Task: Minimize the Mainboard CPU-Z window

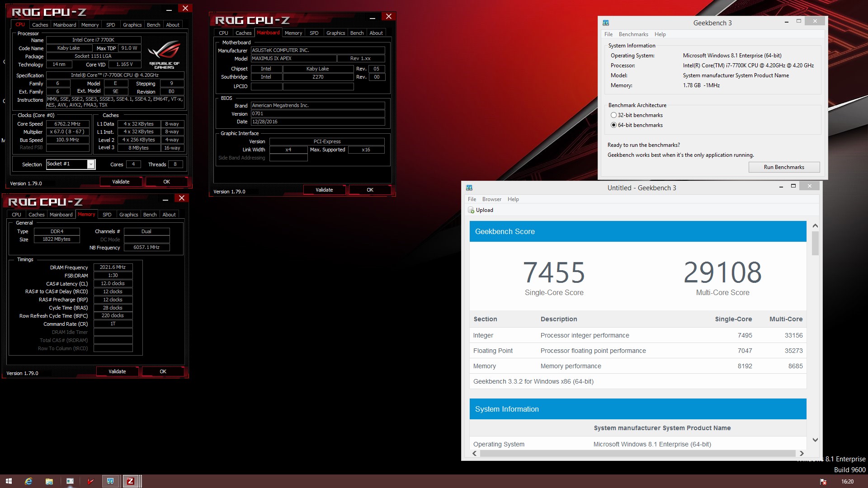Action: pyautogui.click(x=373, y=17)
